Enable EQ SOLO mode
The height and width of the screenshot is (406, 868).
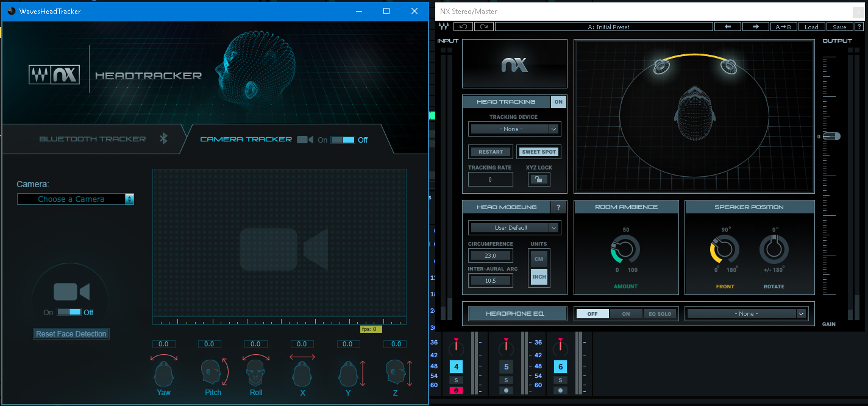tap(660, 314)
